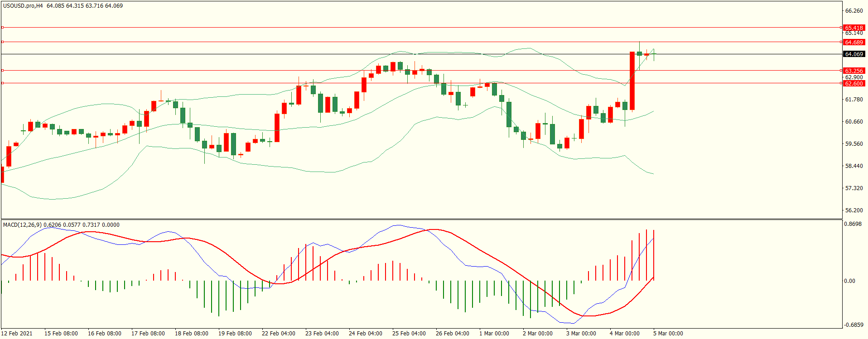The height and width of the screenshot is (339, 868).
Task: Click the black 64.069 current price label
Action: (x=854, y=54)
